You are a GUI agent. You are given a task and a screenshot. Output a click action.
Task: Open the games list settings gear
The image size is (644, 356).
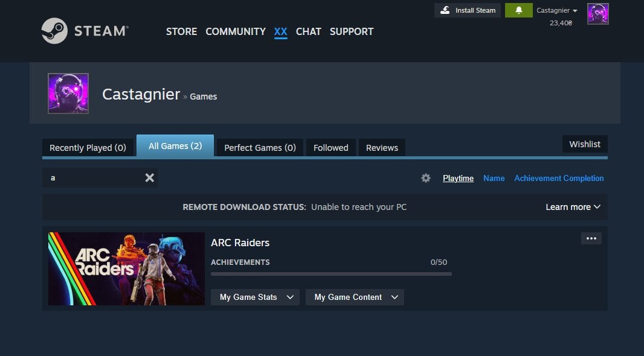click(426, 178)
